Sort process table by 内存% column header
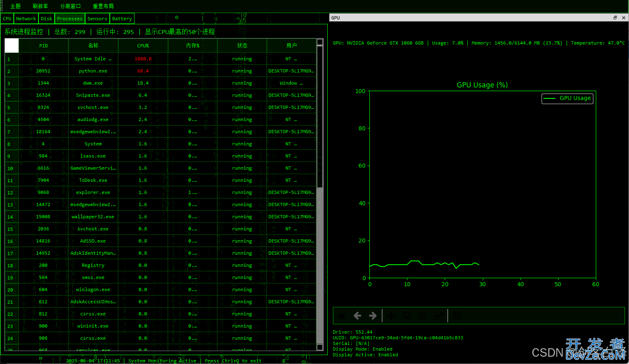The image size is (629, 364). (193, 46)
